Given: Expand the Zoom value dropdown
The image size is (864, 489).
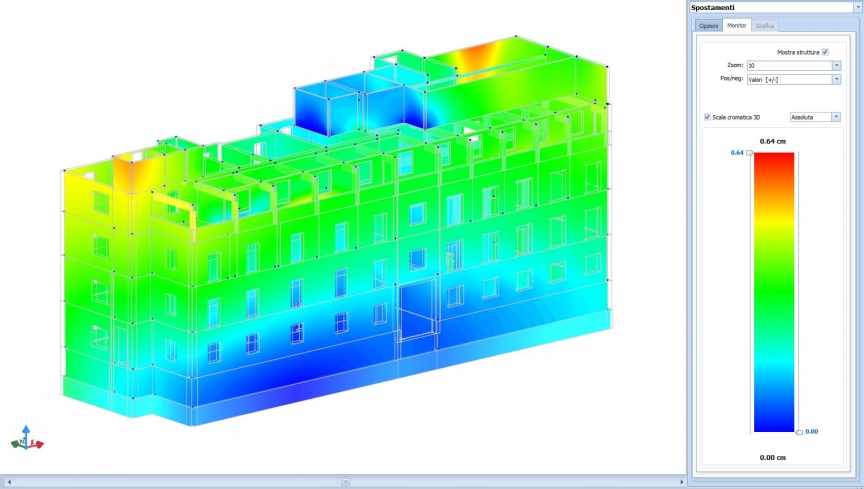Looking at the screenshot, I should pos(836,65).
